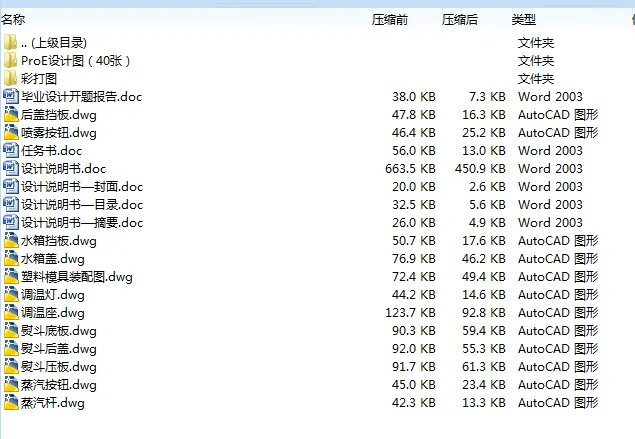Sort by the 压缩前 column header
The image size is (635, 439).
click(390, 19)
